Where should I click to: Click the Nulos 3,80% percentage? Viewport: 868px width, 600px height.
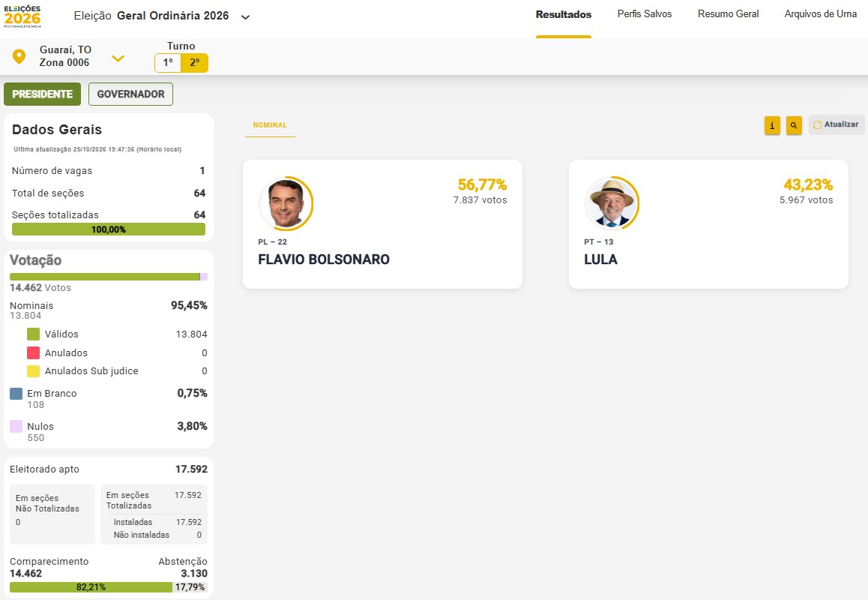coord(192,426)
